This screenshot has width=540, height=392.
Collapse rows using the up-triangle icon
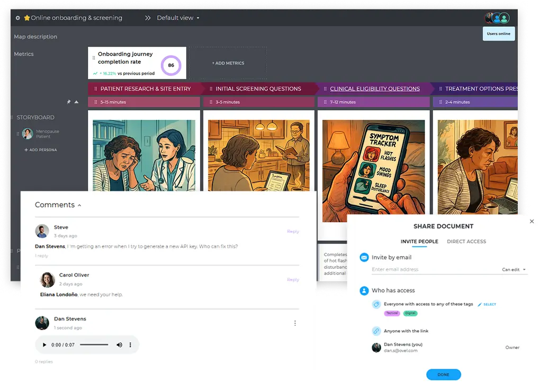(x=76, y=102)
